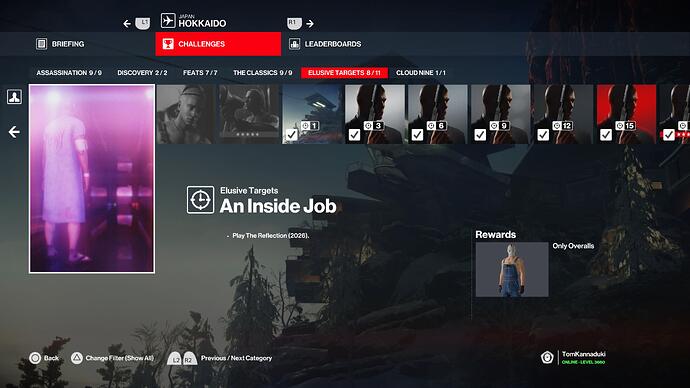
Task: Click the Leaderboards podium icon
Action: point(294,44)
